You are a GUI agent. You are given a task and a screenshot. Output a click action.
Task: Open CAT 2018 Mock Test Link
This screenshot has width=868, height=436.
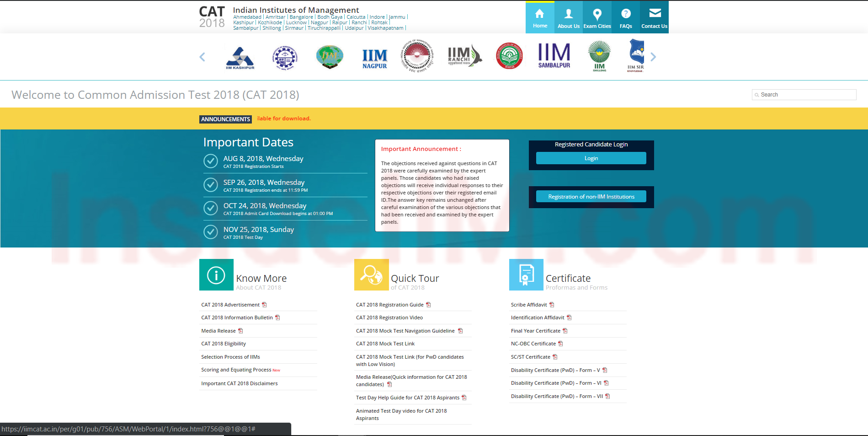(x=385, y=344)
